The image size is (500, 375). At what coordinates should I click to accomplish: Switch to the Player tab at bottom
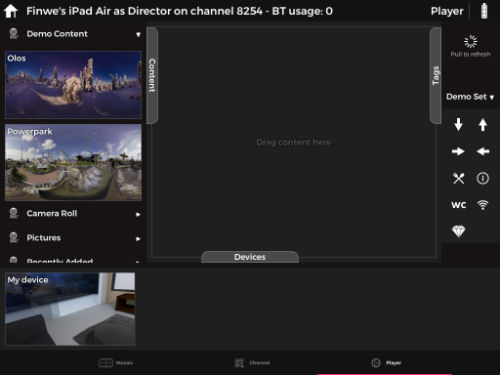(386, 363)
